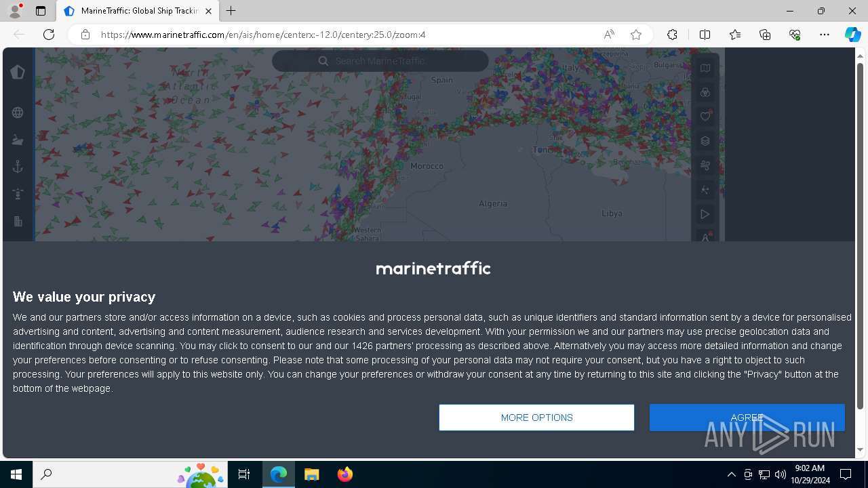
Task: Open the volume speaker tray icon
Action: (781, 474)
